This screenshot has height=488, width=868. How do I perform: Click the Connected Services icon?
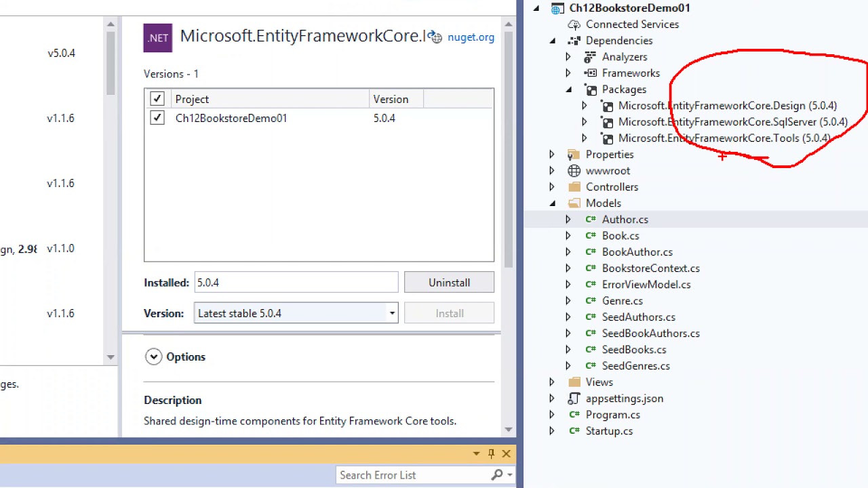pyautogui.click(x=574, y=24)
